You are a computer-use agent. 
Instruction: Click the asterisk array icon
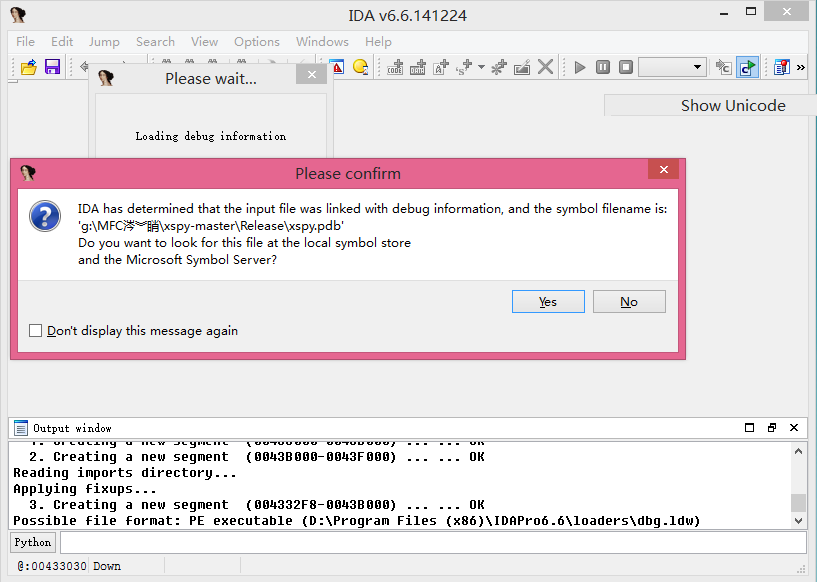point(499,67)
